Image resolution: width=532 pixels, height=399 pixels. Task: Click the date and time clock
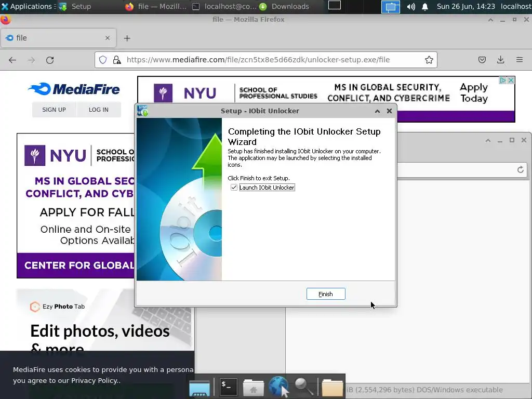[x=466, y=6]
